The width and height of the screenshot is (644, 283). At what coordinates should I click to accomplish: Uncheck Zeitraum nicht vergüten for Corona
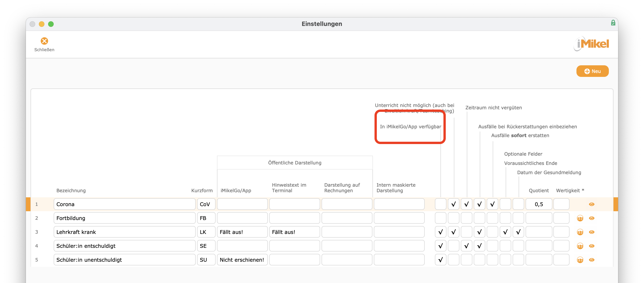click(x=466, y=204)
